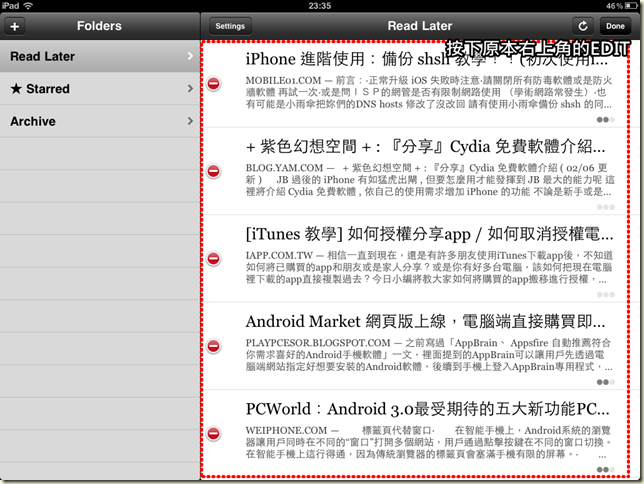Check the Wi-Fi status icon
The height and width of the screenshot is (484, 644).
[28, 6]
